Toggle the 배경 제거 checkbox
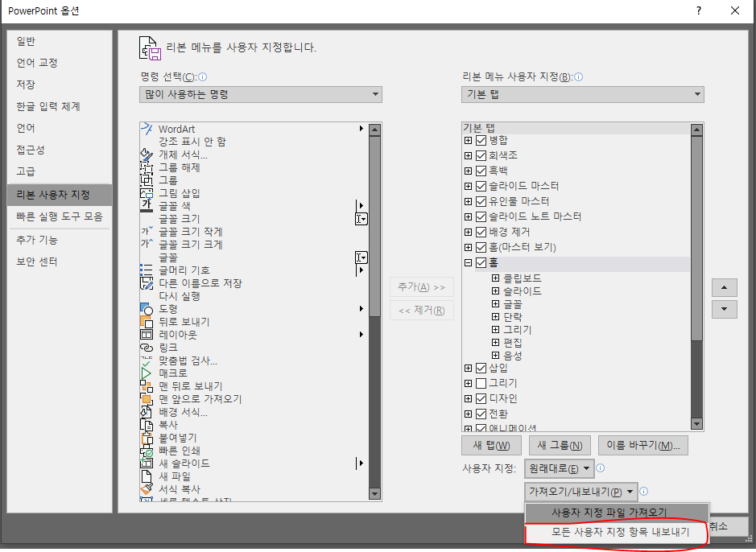 pyautogui.click(x=481, y=232)
